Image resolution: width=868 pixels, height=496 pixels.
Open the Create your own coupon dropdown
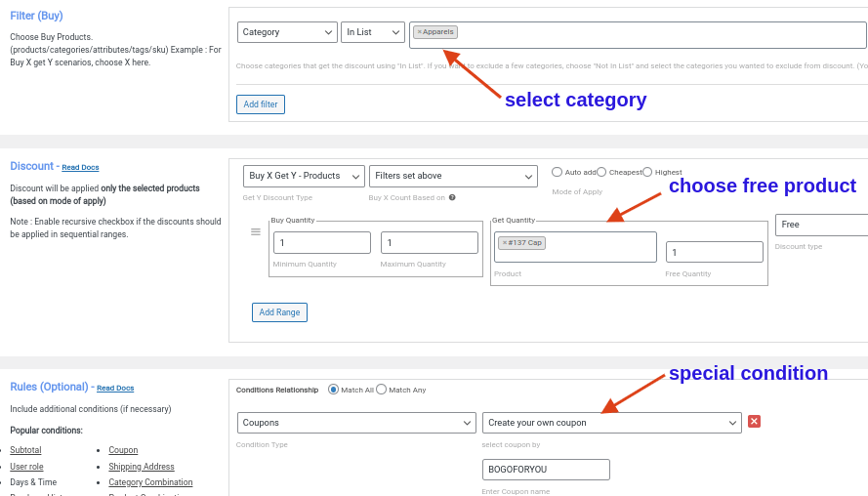[611, 423]
